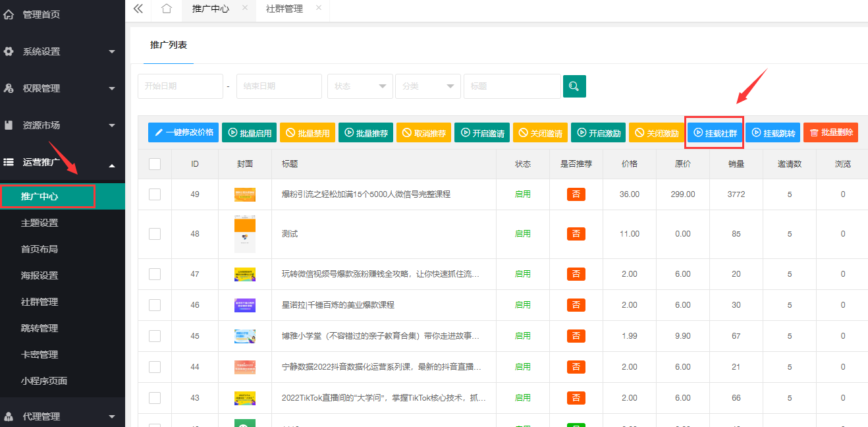Click the 一键修改价格 pencil button
Viewport: 868px width, 427px height.
(x=183, y=132)
